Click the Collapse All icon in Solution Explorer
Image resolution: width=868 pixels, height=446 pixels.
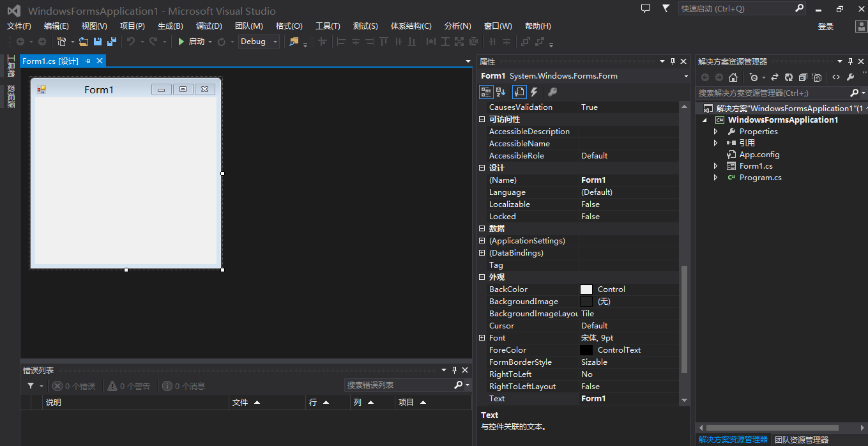pyautogui.click(x=803, y=77)
